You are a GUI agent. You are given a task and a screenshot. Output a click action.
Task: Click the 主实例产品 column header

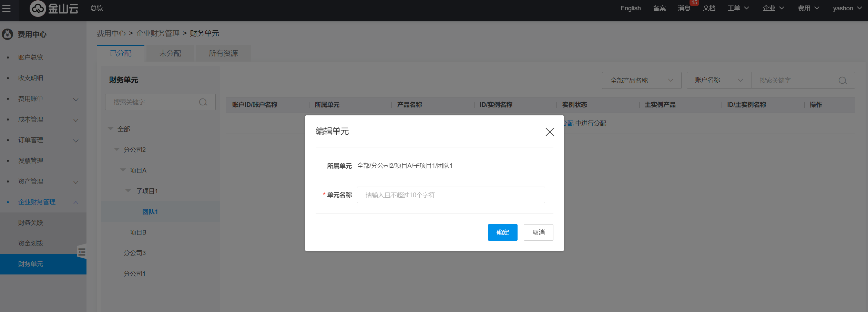tap(660, 105)
